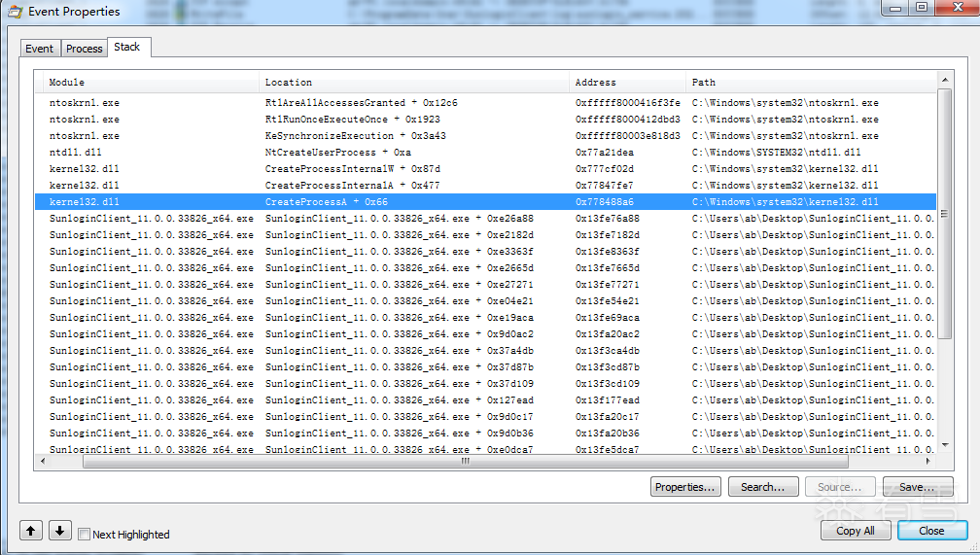The image size is (980, 555).
Task: Click address cell 0x77847fe7
Action: pyautogui.click(x=605, y=186)
